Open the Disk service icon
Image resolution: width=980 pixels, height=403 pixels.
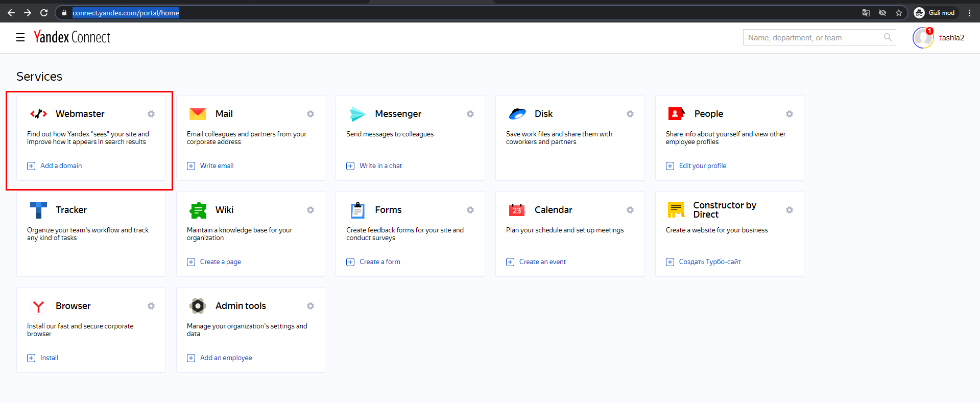(x=517, y=114)
